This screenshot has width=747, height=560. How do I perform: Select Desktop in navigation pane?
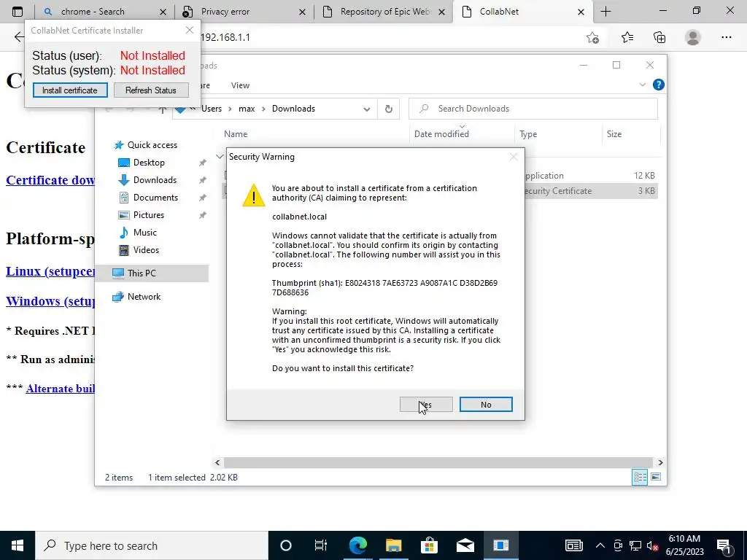pyautogui.click(x=142, y=163)
